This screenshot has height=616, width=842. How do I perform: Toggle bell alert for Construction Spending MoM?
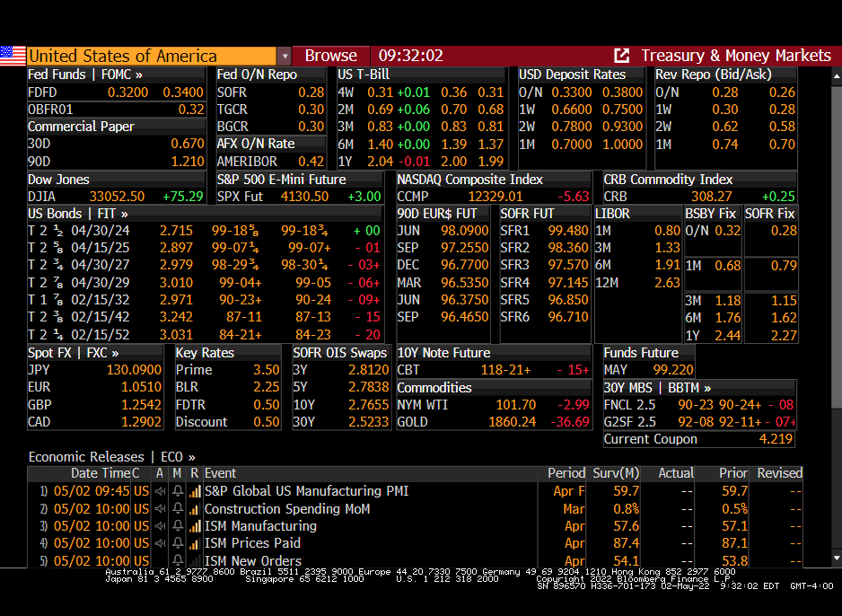177,508
